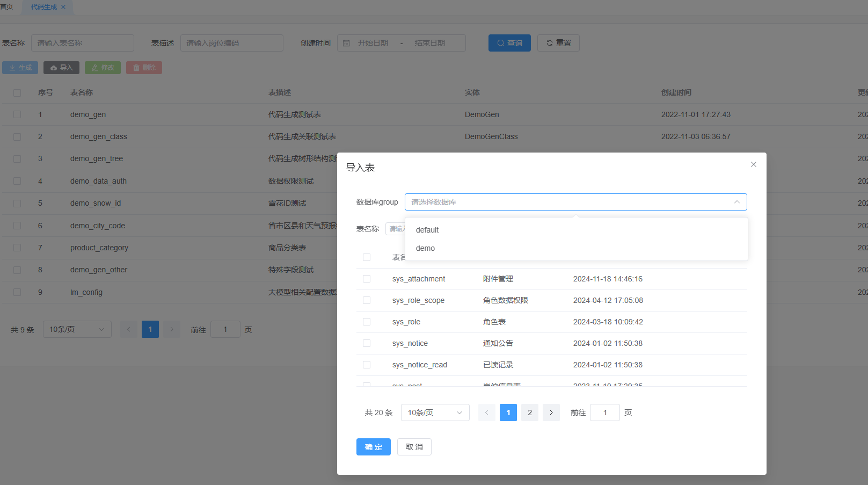Choose 'demo' database option
This screenshot has height=485, width=868.
point(425,248)
